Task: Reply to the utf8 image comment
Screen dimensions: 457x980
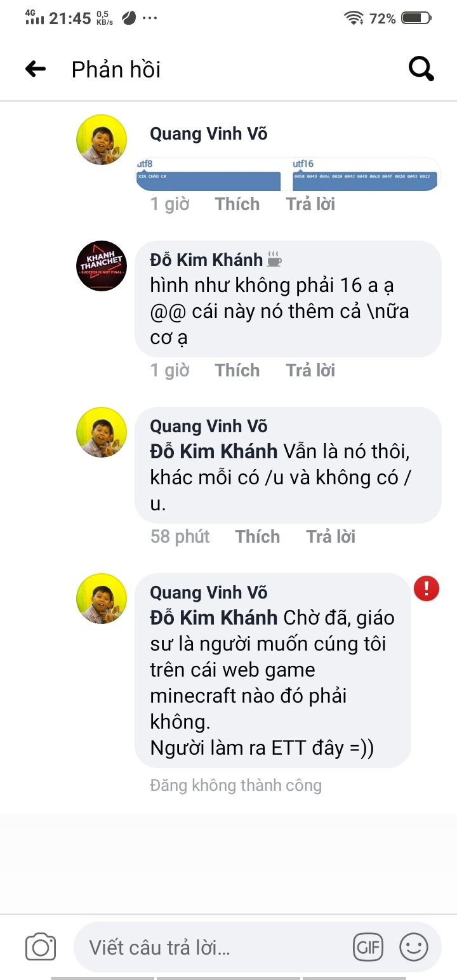Action: click(x=310, y=204)
